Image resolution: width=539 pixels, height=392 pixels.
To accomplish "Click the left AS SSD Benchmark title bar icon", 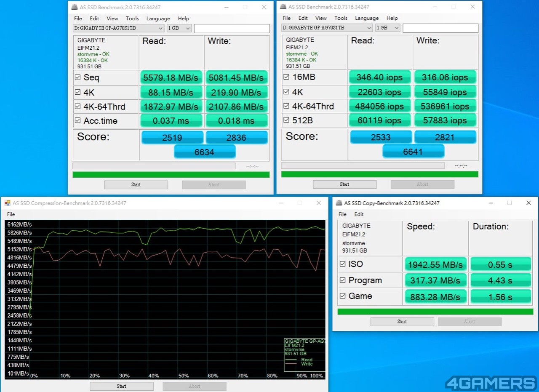I will (74, 7).
